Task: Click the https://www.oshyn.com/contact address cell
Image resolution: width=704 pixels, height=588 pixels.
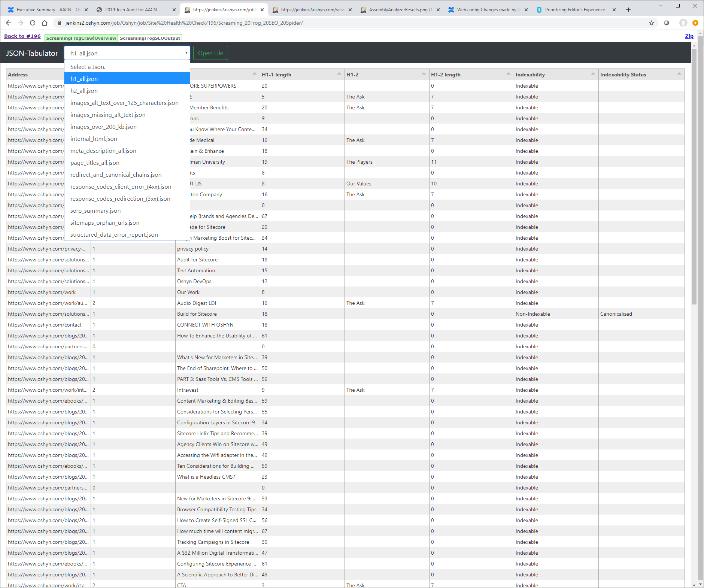Action: [48, 325]
